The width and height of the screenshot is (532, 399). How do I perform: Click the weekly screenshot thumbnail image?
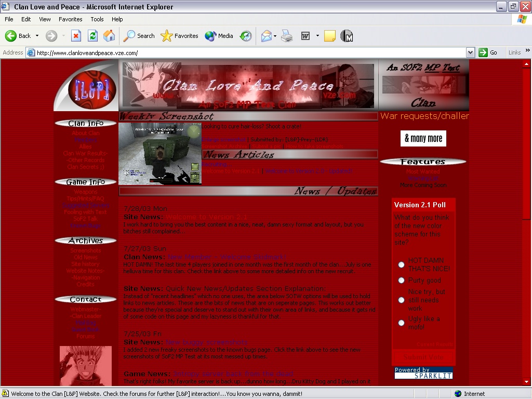[160, 154]
